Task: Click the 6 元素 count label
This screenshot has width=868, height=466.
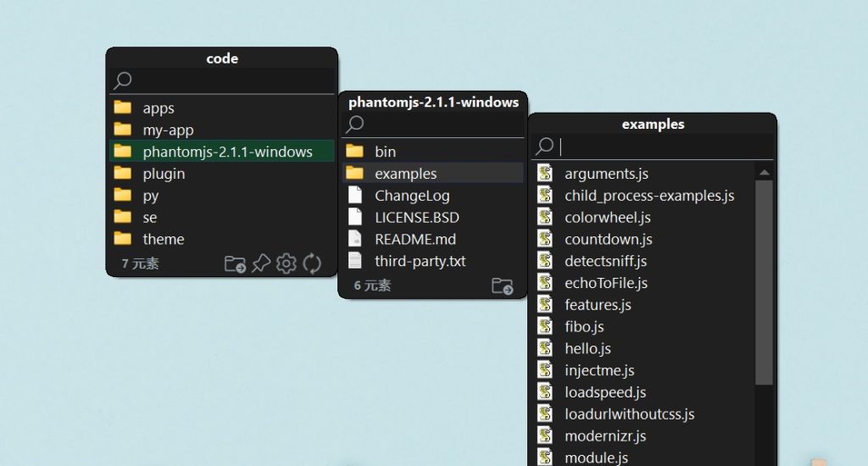Action: (373, 286)
